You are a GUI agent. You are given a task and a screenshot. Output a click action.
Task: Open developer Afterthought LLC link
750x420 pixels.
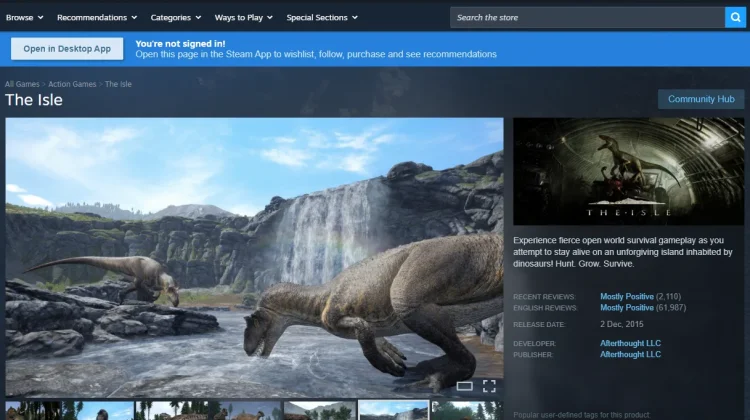(x=630, y=343)
